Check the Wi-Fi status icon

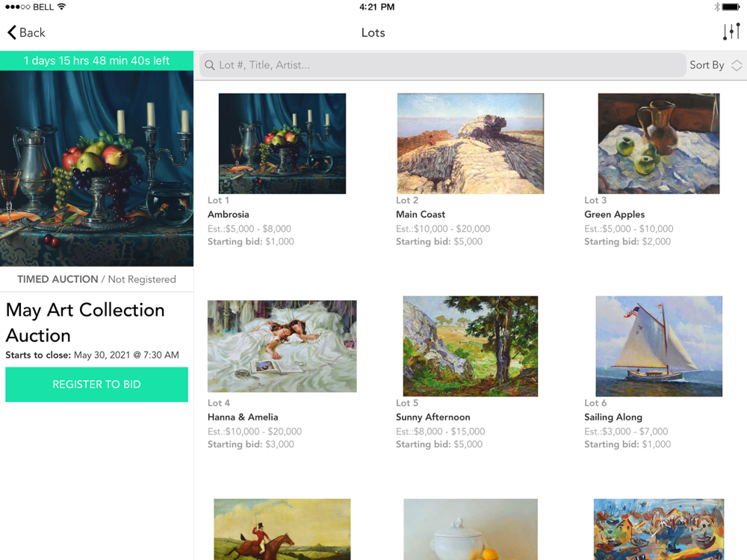pos(61,7)
